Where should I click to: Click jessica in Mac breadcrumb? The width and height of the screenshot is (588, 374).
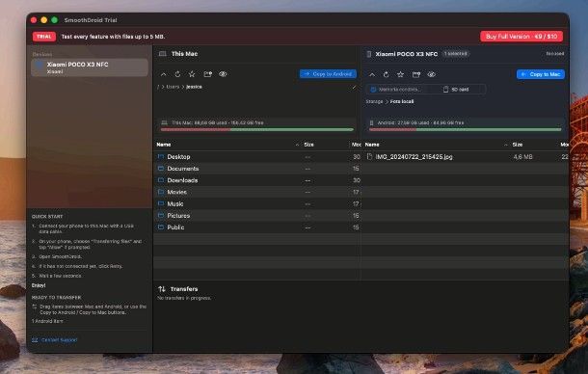pyautogui.click(x=194, y=87)
